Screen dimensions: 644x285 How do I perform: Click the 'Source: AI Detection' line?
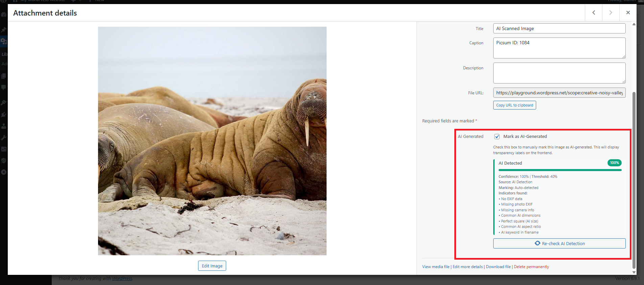pyautogui.click(x=515, y=182)
